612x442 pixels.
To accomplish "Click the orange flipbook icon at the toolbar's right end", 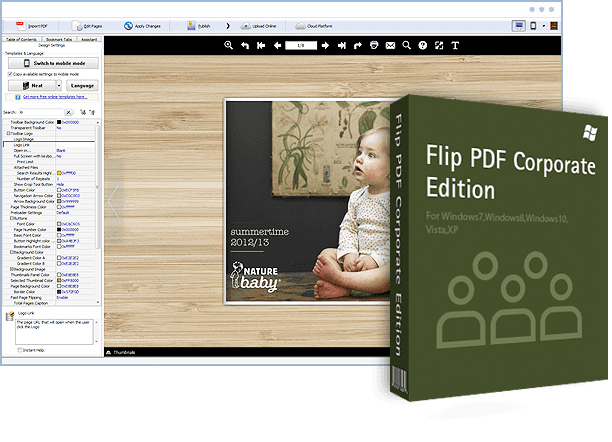I will click(x=553, y=26).
